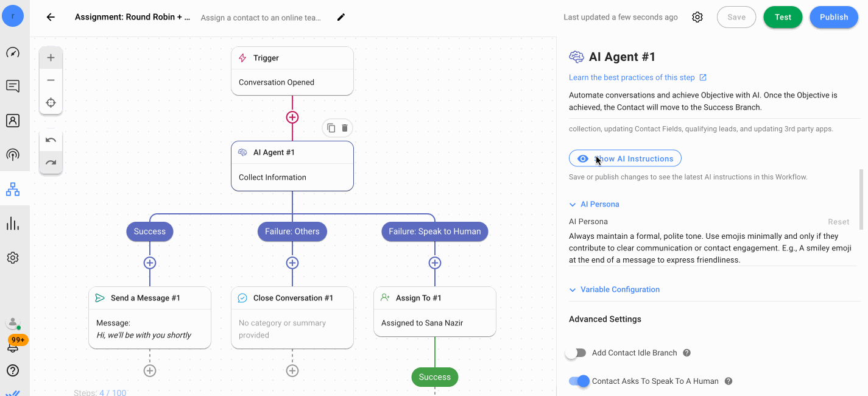Open the Workflows sidebar icon
The width and height of the screenshot is (868, 396).
click(13, 189)
